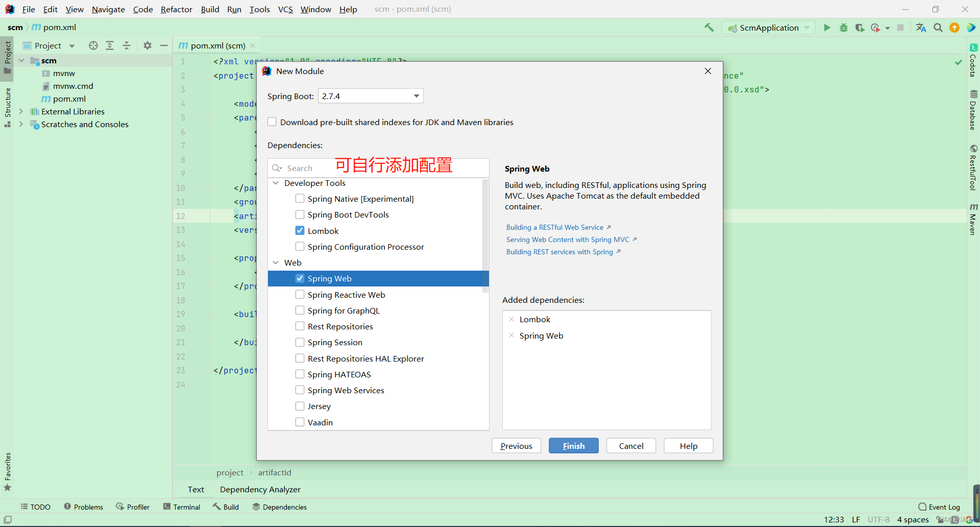
Task: Open the Event Log
Action: click(939, 507)
